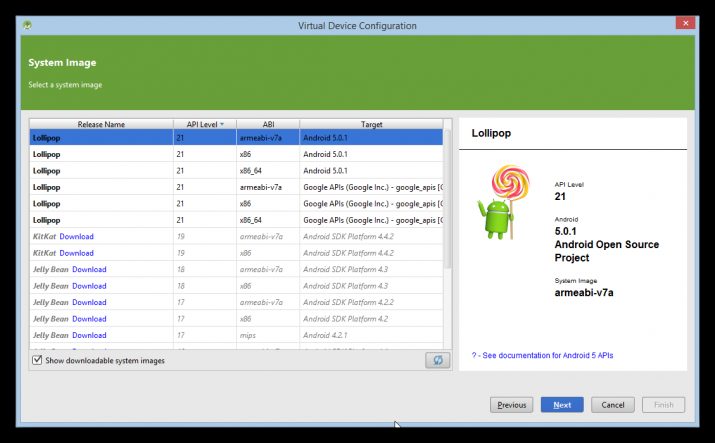This screenshot has height=443, width=715.
Task: Download KitKat armeabi-v7a system image
Action: click(76, 237)
